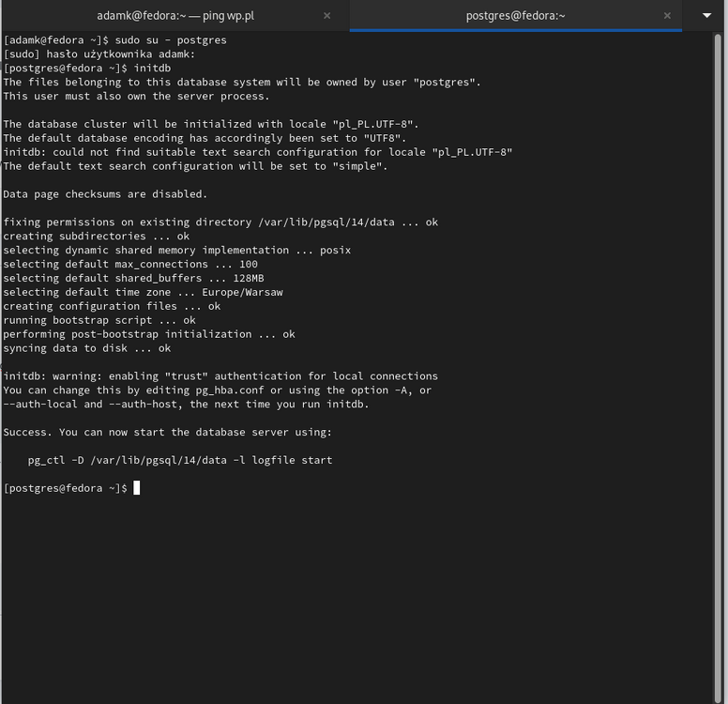728x704 pixels.
Task: Close the 'ping wp.pl' terminal tab
Action: click(326, 15)
